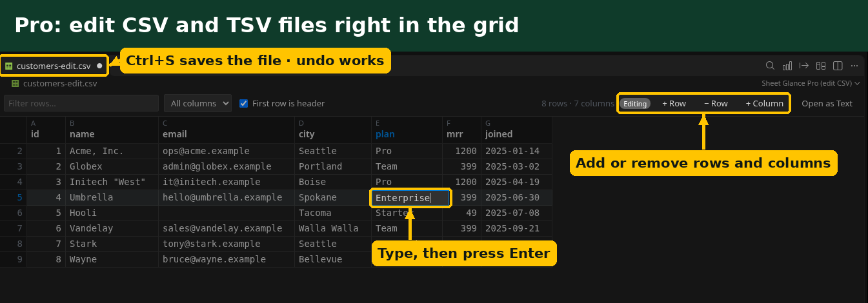This screenshot has height=303, width=868.
Task: Click the 49 mrr cell
Action: [x=461, y=213]
